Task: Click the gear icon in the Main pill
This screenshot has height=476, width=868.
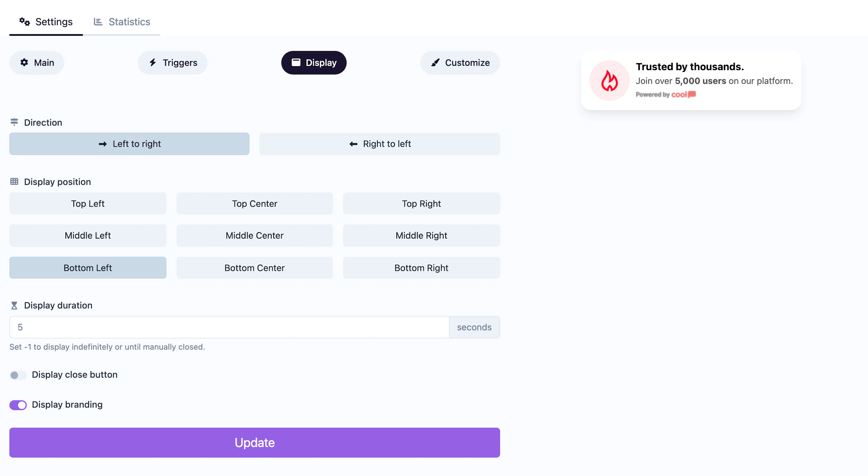Action: tap(24, 62)
